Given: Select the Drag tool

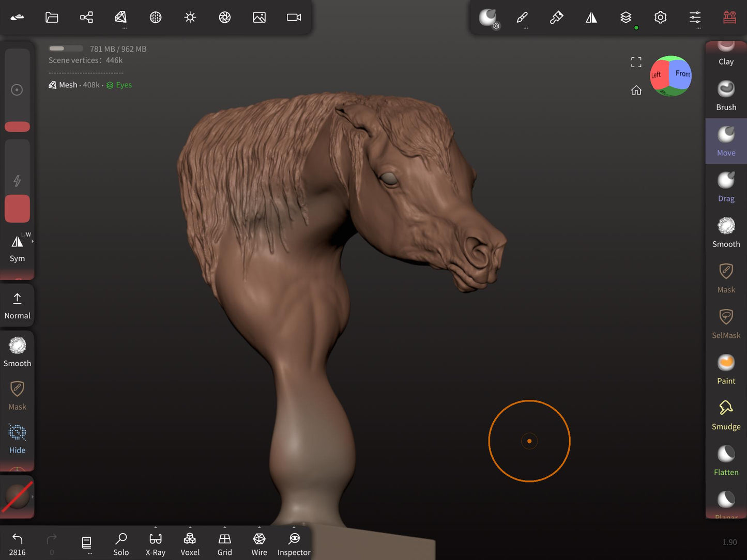Looking at the screenshot, I should pos(726,187).
